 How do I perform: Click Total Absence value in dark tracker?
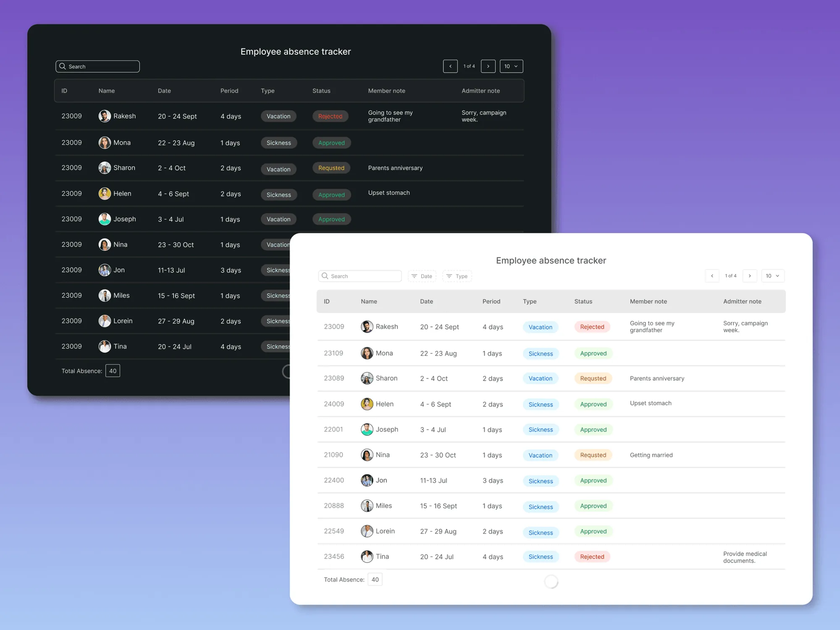(113, 371)
